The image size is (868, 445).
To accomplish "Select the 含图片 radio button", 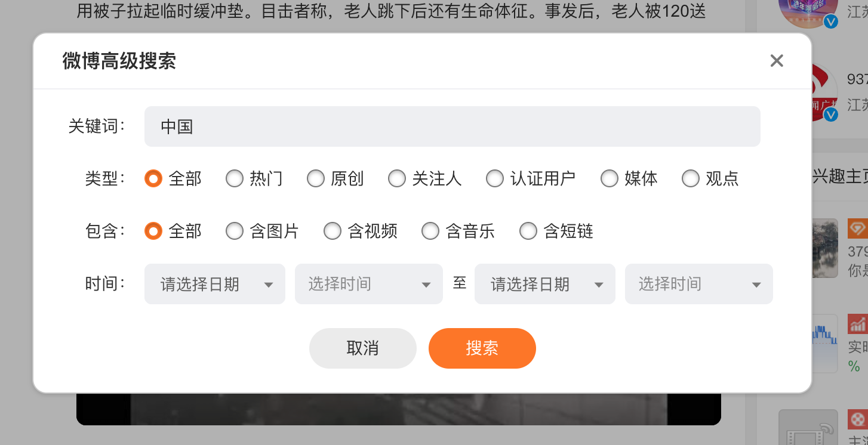I will [235, 231].
